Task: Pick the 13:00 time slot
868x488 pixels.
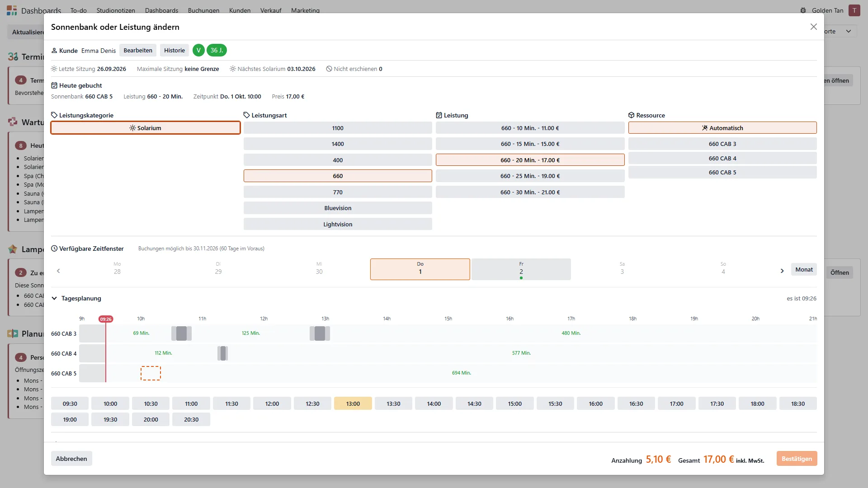Action: 353,404
